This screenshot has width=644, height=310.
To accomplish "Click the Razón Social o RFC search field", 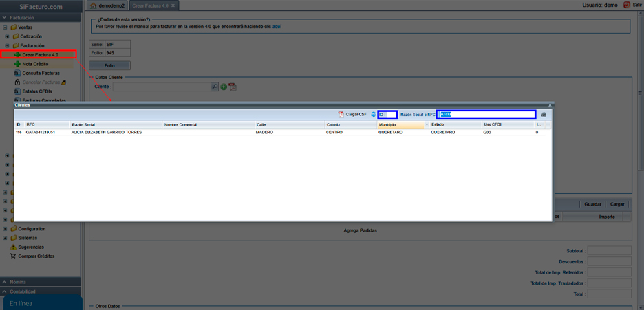I will [486, 115].
